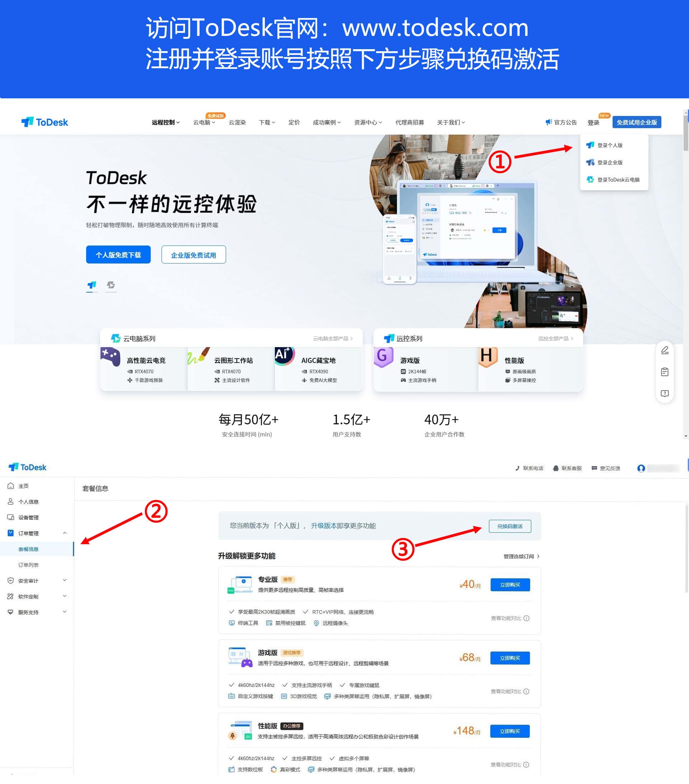
Task: Switch to ToDesk remote control carousel tab
Action: point(92,285)
